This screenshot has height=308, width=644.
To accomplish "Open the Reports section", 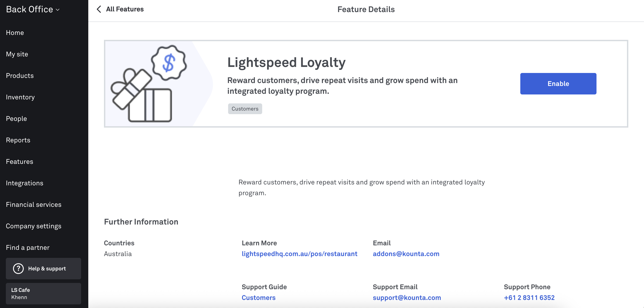I will [x=18, y=140].
